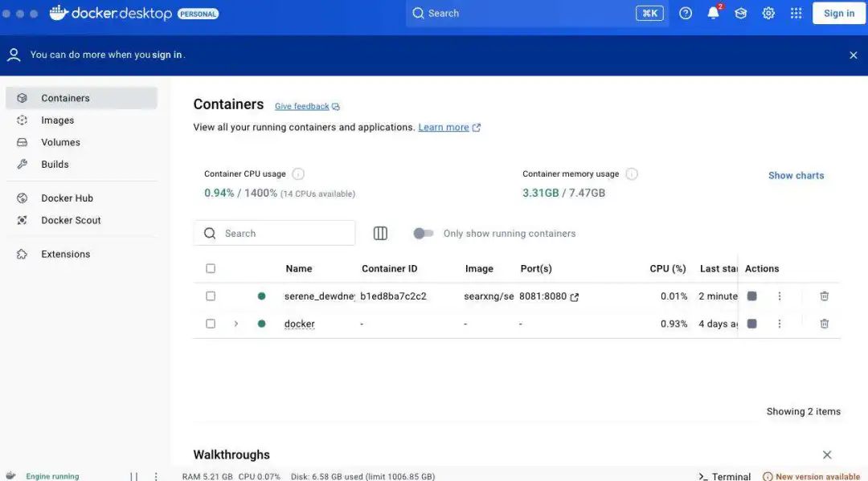
Task: Open port 8081:8080 in browser
Action: coord(575,297)
